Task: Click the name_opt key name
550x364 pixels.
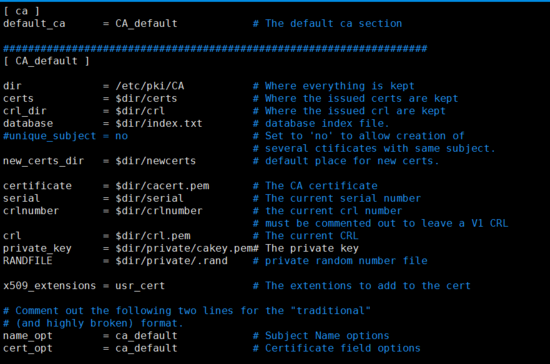Action: [28, 336]
